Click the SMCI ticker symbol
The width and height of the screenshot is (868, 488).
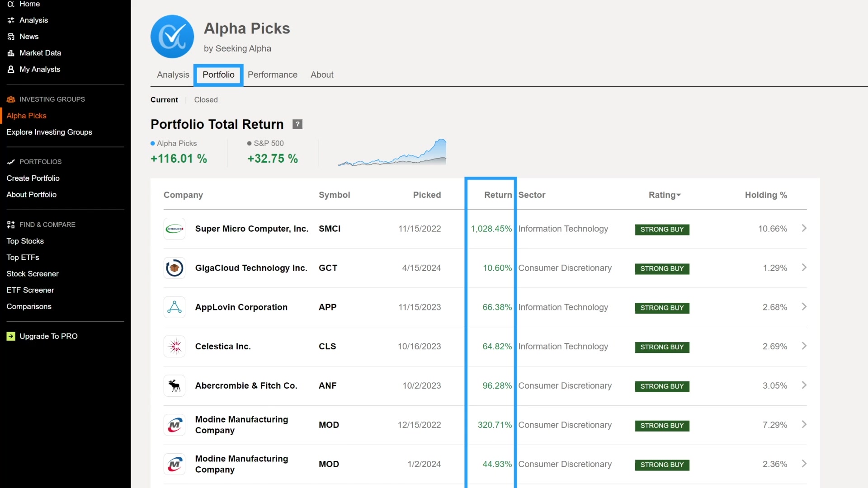[x=330, y=229]
